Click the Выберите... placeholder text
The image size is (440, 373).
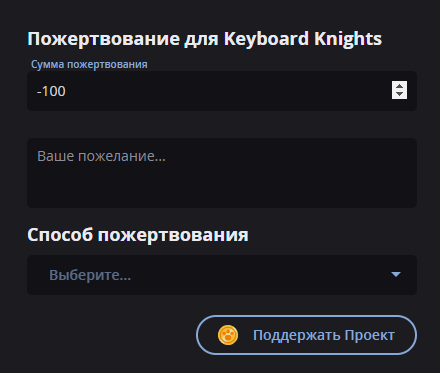pos(90,275)
